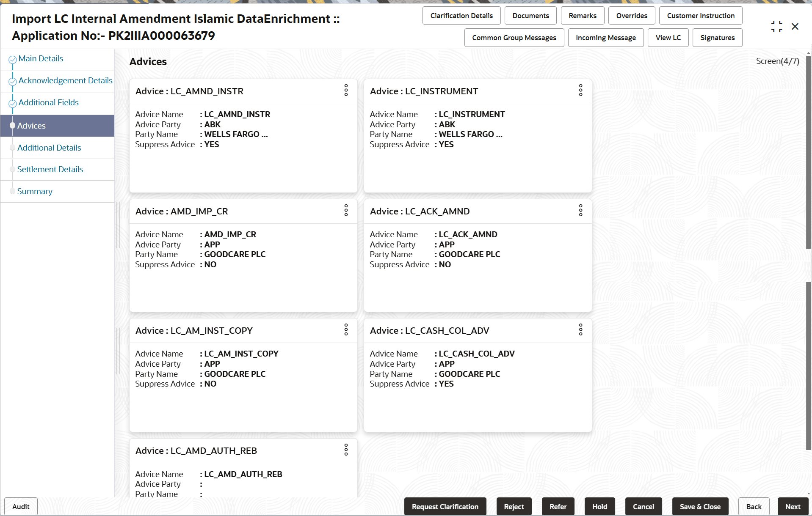Click Suppress Advice NO value in AMD_IMP_CR card

(210, 265)
